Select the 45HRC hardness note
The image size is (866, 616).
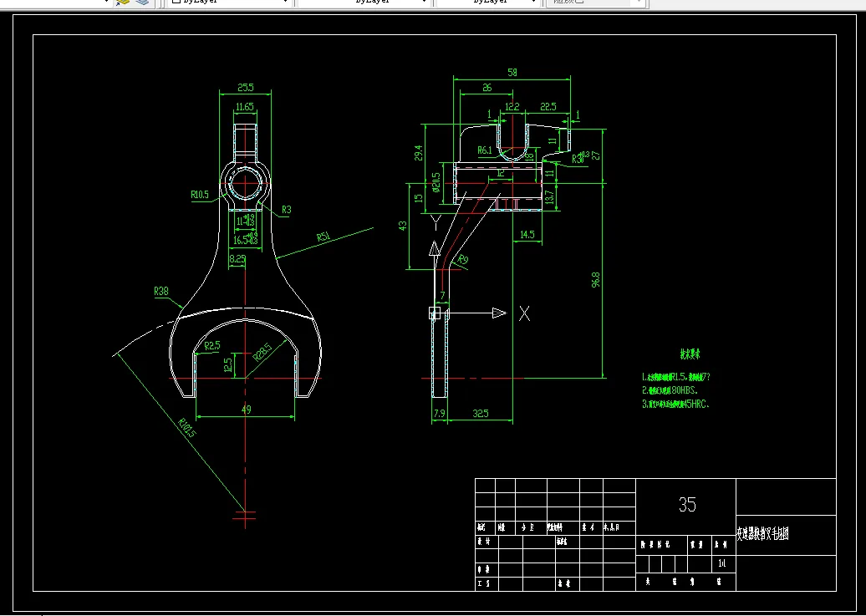pos(675,404)
